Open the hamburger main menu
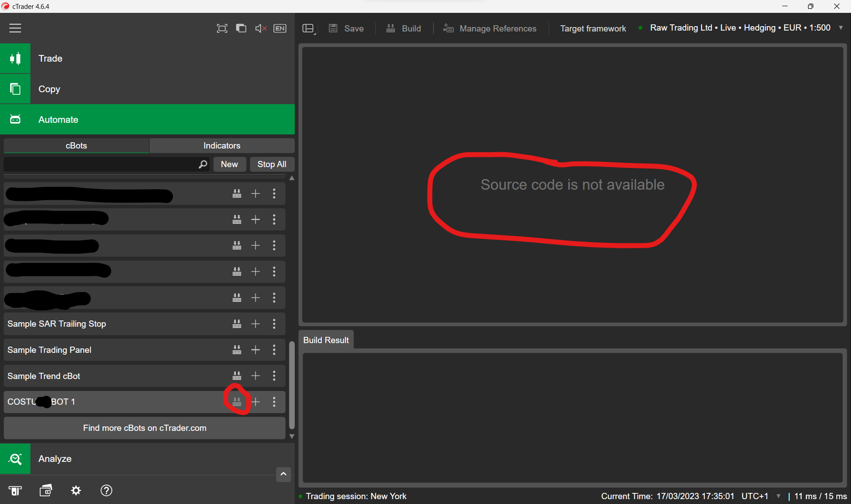851x504 pixels. [x=15, y=28]
